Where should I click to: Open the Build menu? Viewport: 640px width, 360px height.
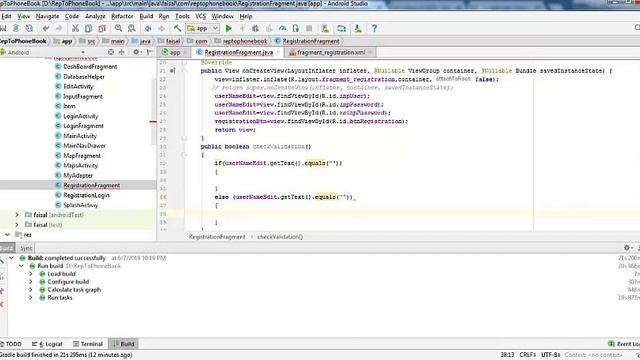coord(146,16)
